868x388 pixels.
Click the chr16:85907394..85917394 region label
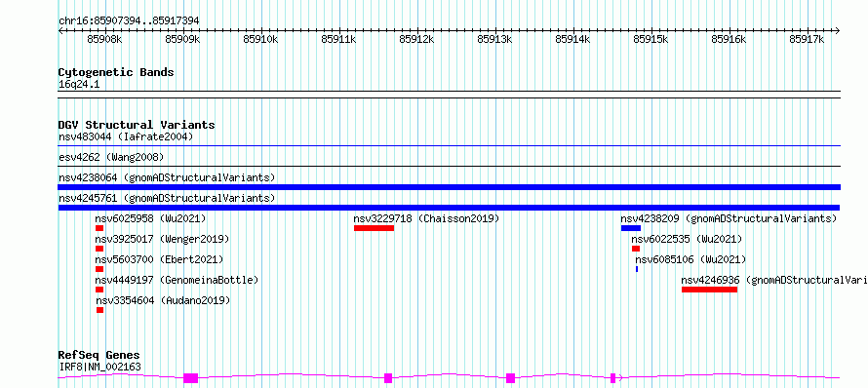(129, 21)
